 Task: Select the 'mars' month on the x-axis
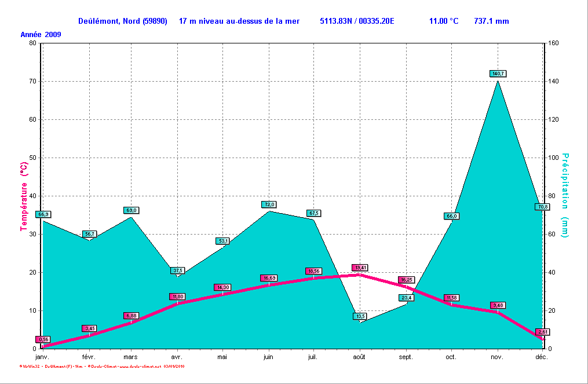coord(130,357)
